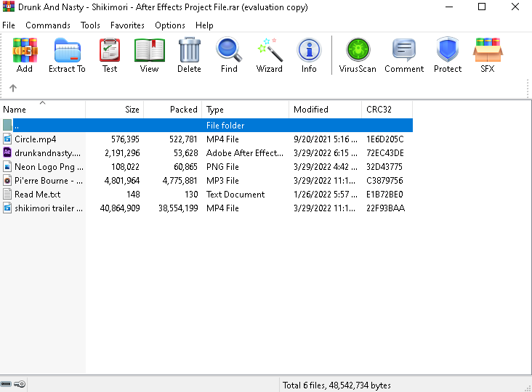
Task: Sort by Type column header
Action: (x=246, y=109)
